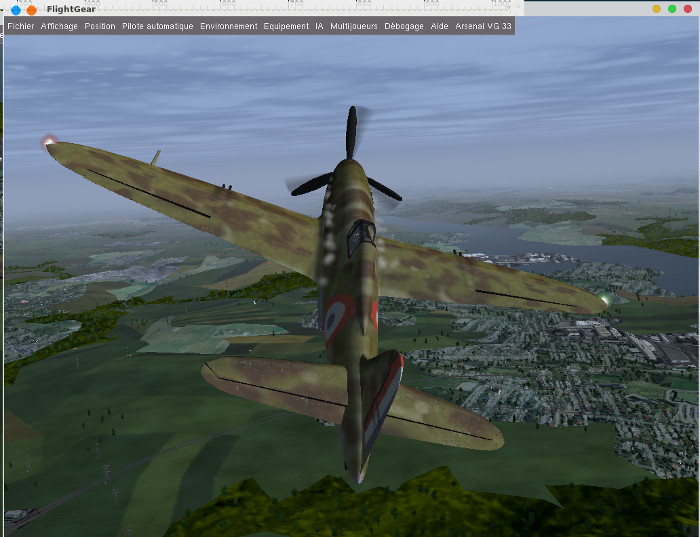Click the orange dot beside FlightGear title
Viewport: 700px width, 537px height.
(x=32, y=9)
